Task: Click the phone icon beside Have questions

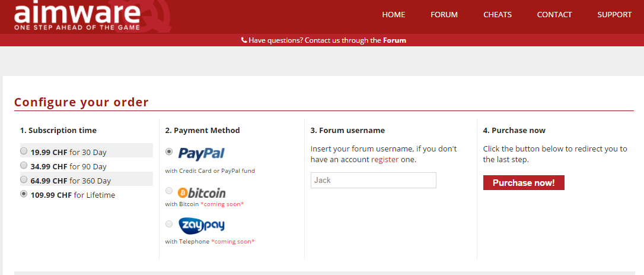Action: click(244, 40)
